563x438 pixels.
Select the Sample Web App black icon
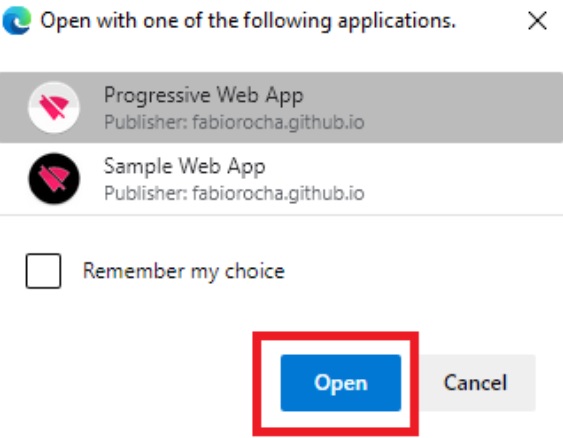(x=54, y=178)
